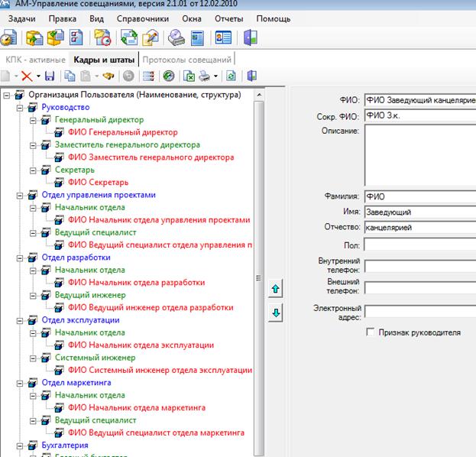The height and width of the screenshot is (457, 476).
Task: Click the Фамилия input field
Action: 419,196
